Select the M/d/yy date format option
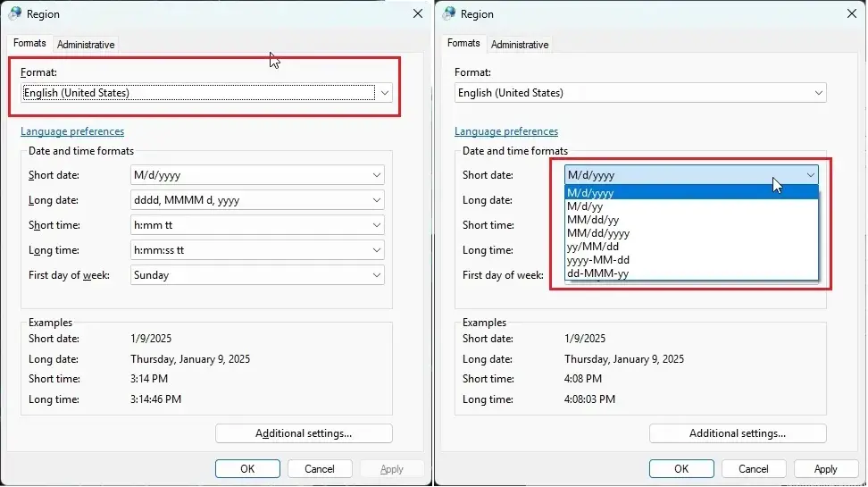868x487 pixels. pyautogui.click(x=691, y=206)
